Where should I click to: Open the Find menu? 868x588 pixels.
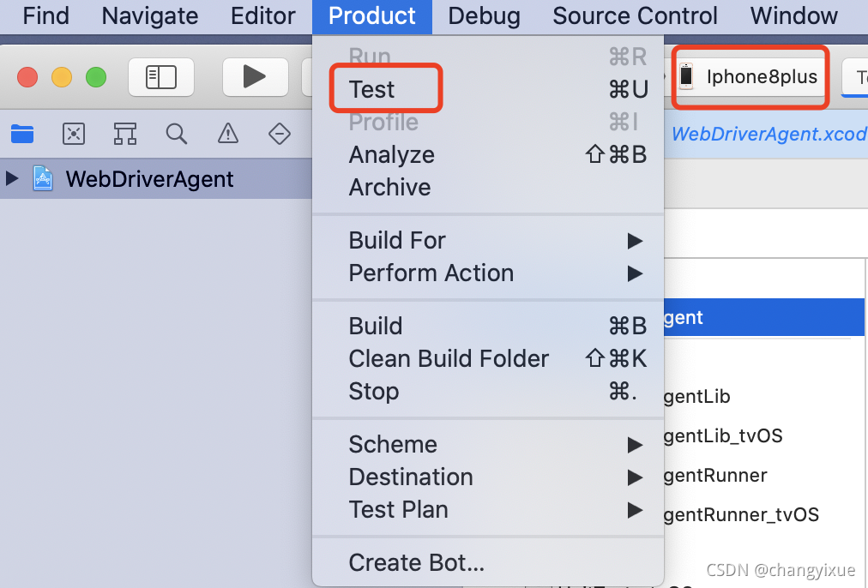(x=45, y=15)
